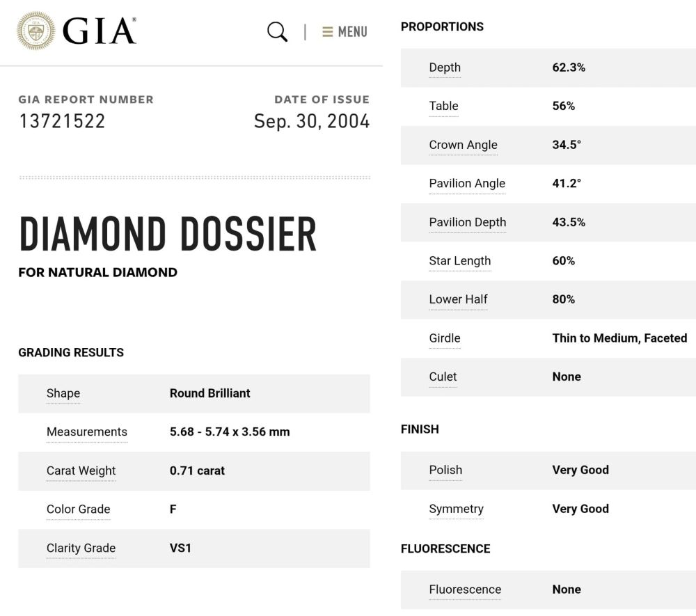Click the Carat Weight underlined term

coord(81,471)
